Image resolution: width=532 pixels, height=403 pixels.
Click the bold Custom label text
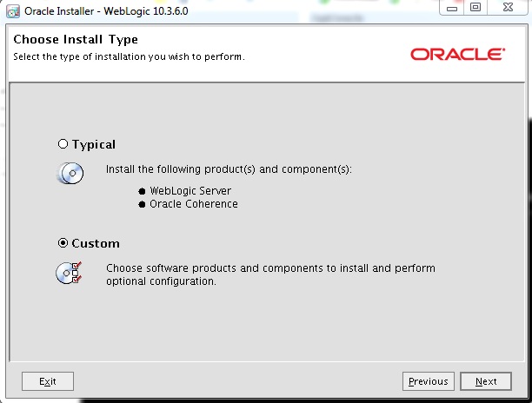tap(96, 243)
